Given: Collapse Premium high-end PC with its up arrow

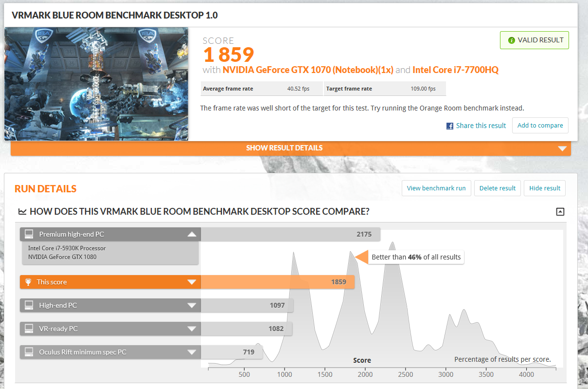Looking at the screenshot, I should click(192, 234).
